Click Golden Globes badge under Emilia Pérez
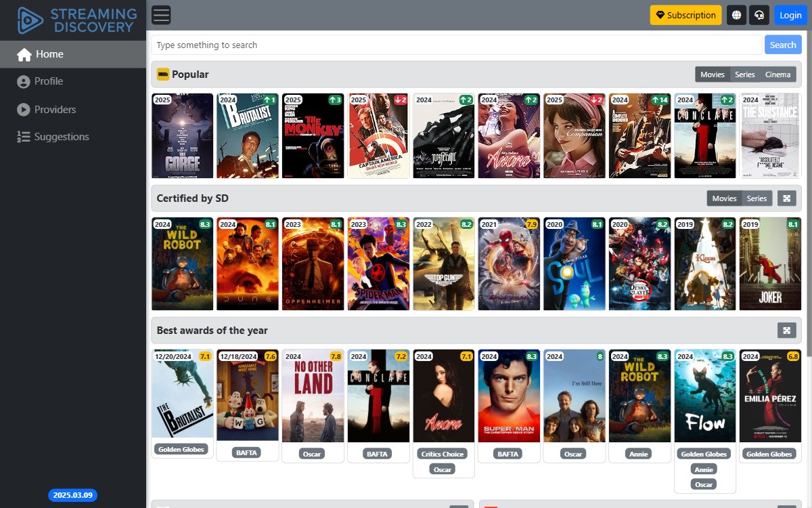 (x=769, y=454)
